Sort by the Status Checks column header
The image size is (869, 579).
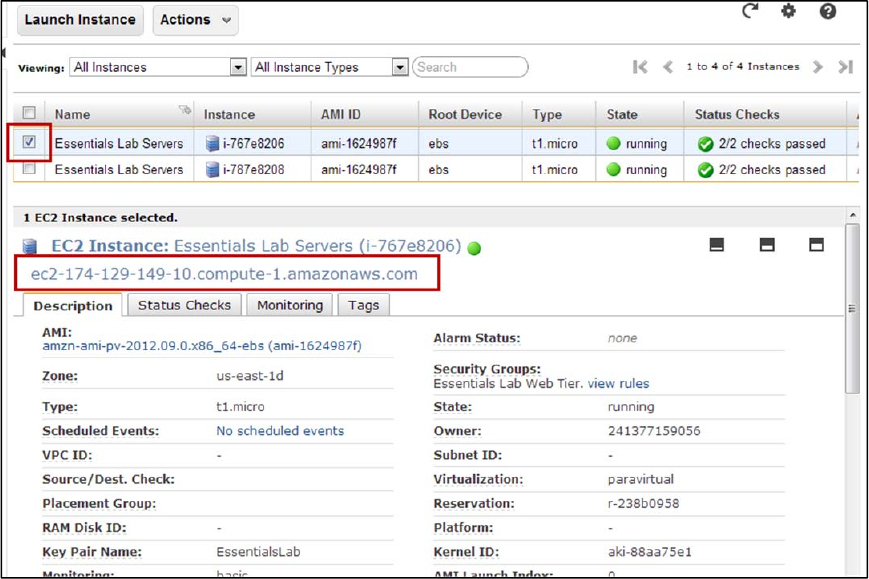pyautogui.click(x=765, y=114)
